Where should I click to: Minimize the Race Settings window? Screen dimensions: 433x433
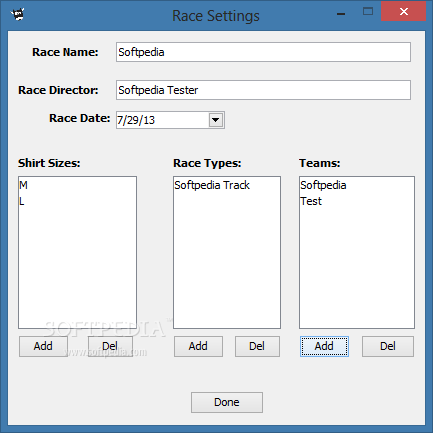pyautogui.click(x=341, y=14)
